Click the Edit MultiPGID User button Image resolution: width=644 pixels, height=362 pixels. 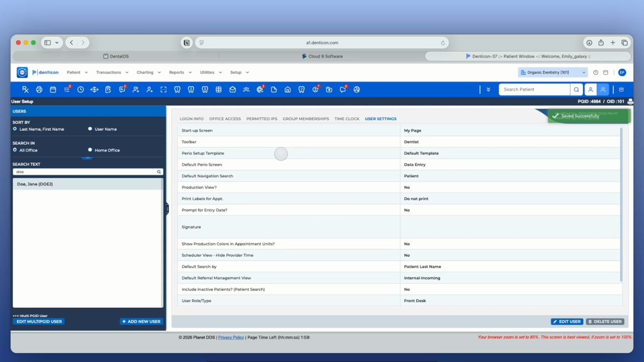click(x=39, y=322)
